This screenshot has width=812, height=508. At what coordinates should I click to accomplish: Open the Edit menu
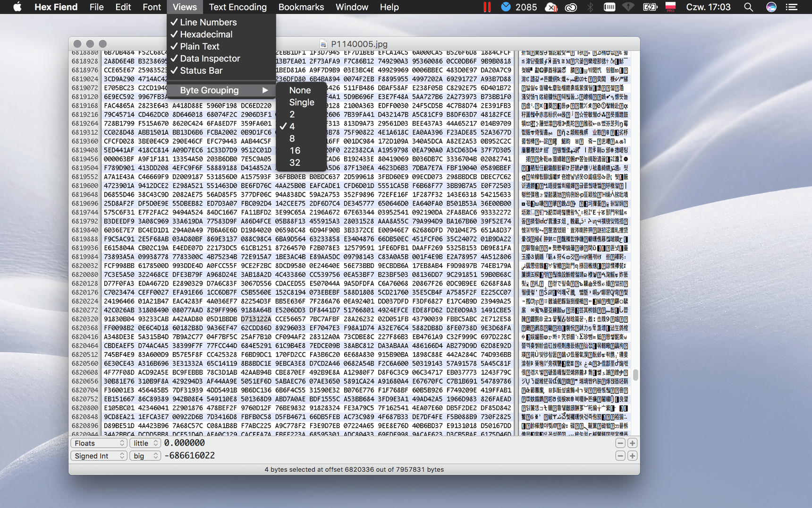(x=123, y=7)
